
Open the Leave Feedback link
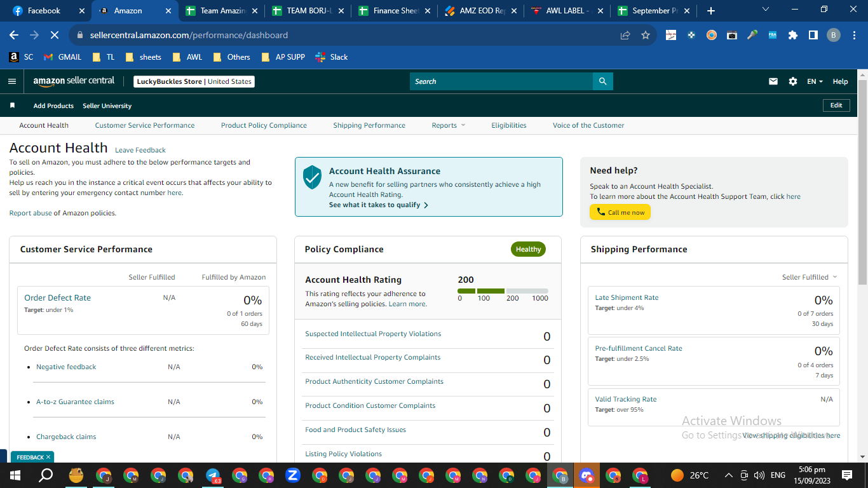(140, 150)
